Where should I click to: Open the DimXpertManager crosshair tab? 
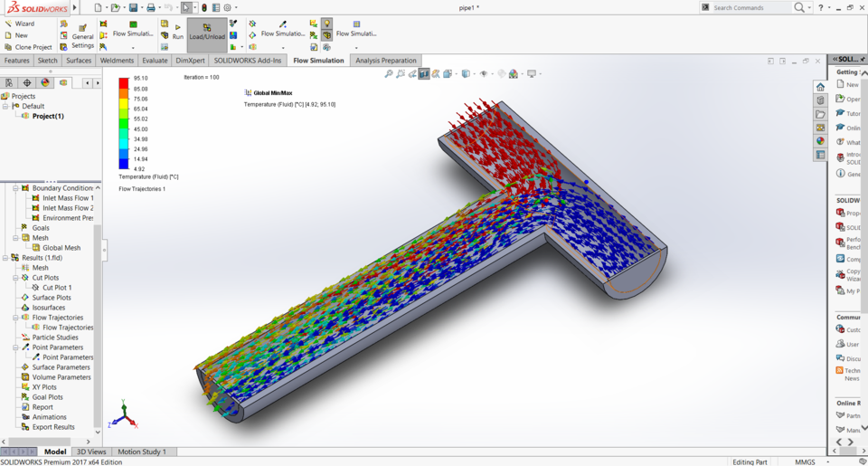[x=26, y=82]
